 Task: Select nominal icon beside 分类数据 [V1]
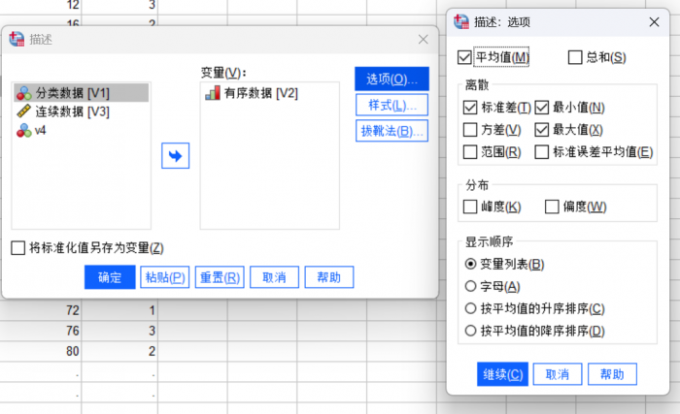pyautogui.click(x=24, y=93)
